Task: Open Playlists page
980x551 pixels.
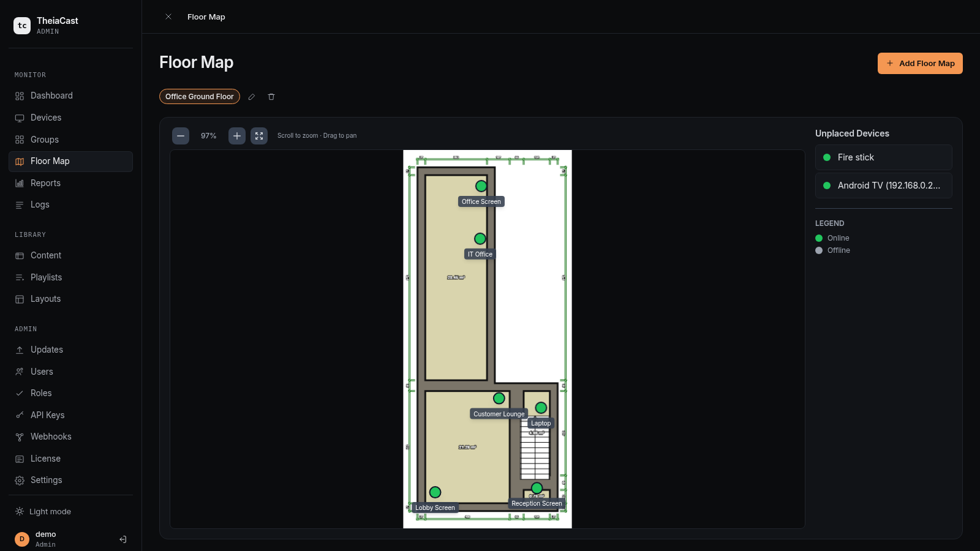Action: pos(70,277)
